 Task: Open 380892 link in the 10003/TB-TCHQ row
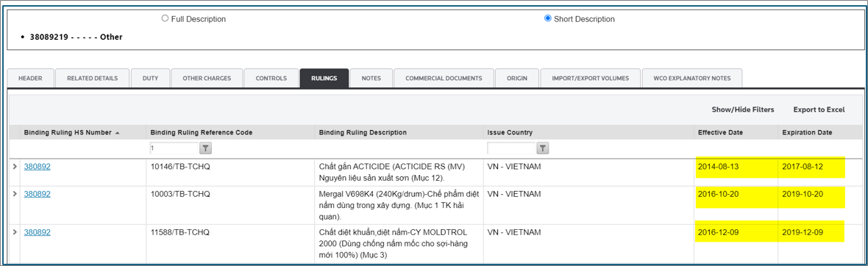37,194
